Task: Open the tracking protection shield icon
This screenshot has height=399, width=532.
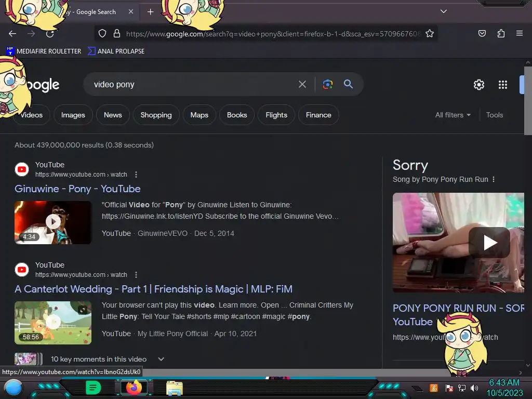Action: pyautogui.click(x=102, y=34)
